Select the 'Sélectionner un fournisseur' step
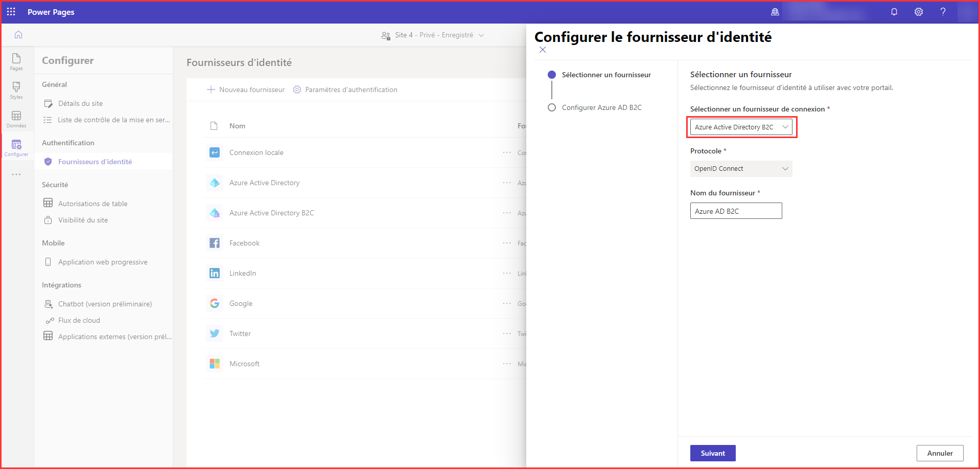 coord(599,75)
